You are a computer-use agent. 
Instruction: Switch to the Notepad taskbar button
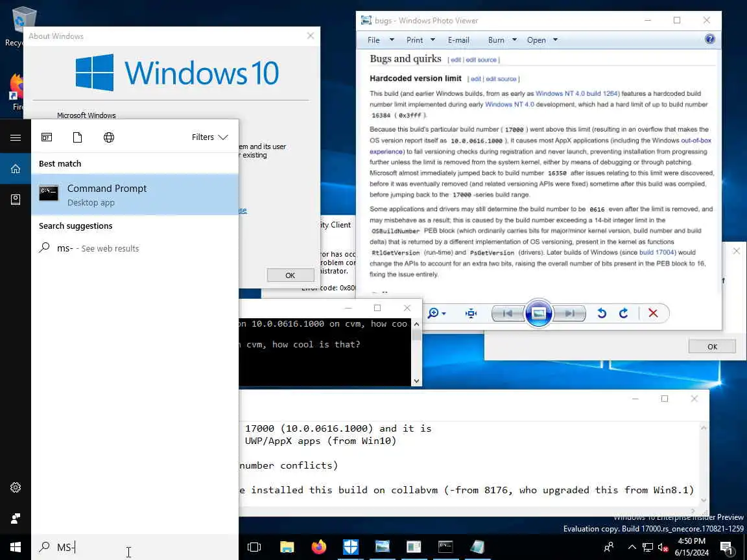tap(477, 547)
